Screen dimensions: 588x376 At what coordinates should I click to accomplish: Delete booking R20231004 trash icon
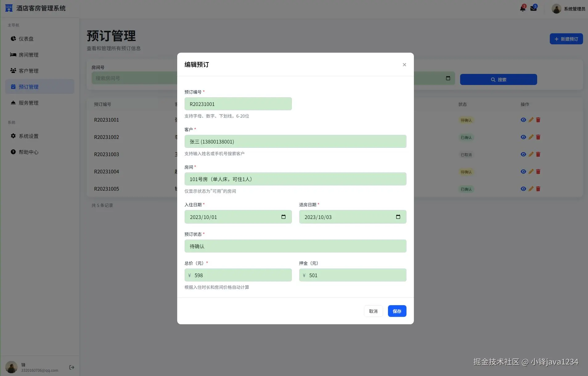[538, 172]
